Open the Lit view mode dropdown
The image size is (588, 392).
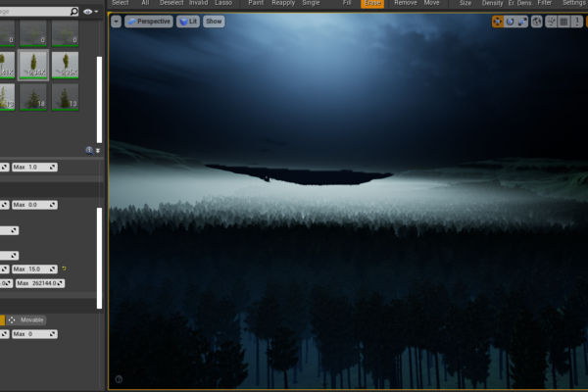tap(188, 22)
